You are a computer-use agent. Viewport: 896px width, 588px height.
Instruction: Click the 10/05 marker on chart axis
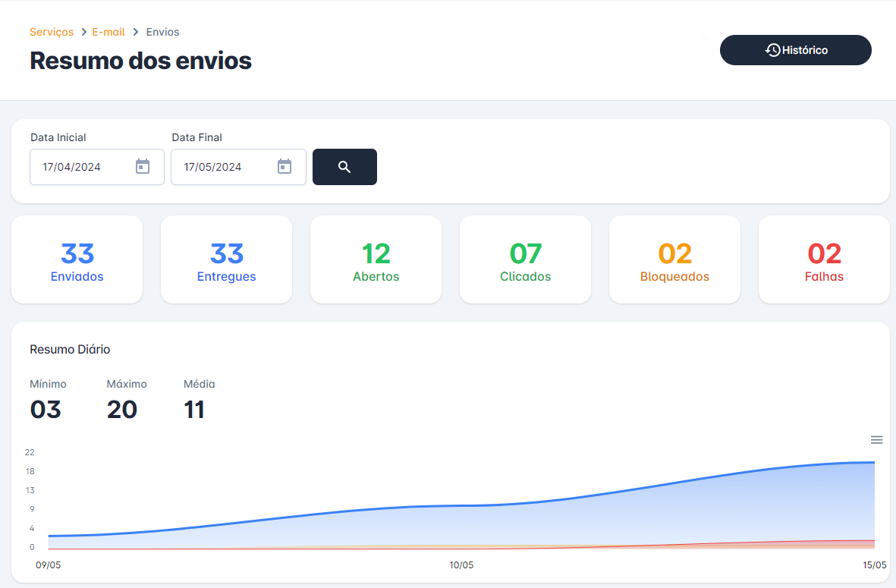(461, 565)
